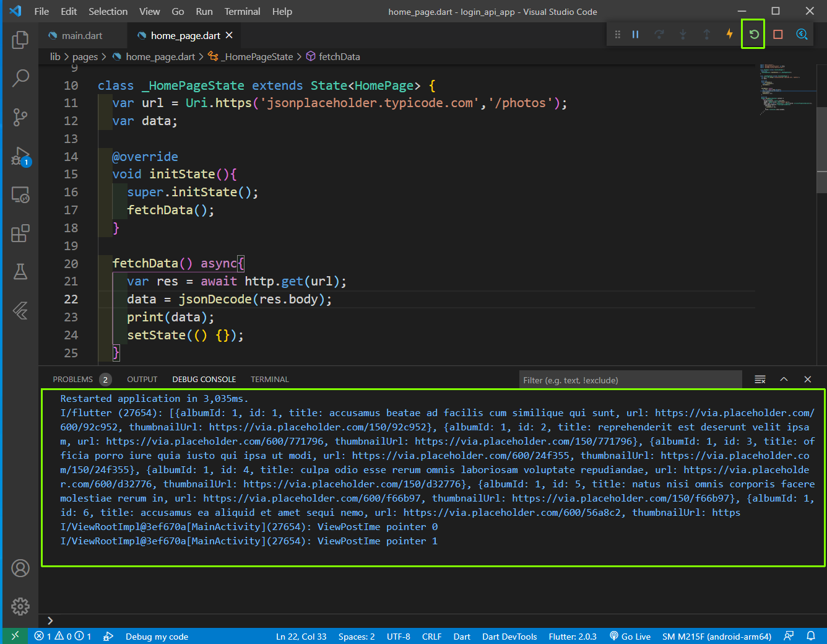Open the Run menu
Screen dimensions: 827x644
tap(204, 11)
